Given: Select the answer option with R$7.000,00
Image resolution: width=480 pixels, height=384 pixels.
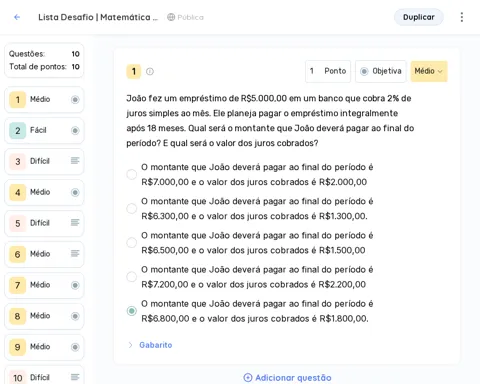Looking at the screenshot, I should pos(132,174).
